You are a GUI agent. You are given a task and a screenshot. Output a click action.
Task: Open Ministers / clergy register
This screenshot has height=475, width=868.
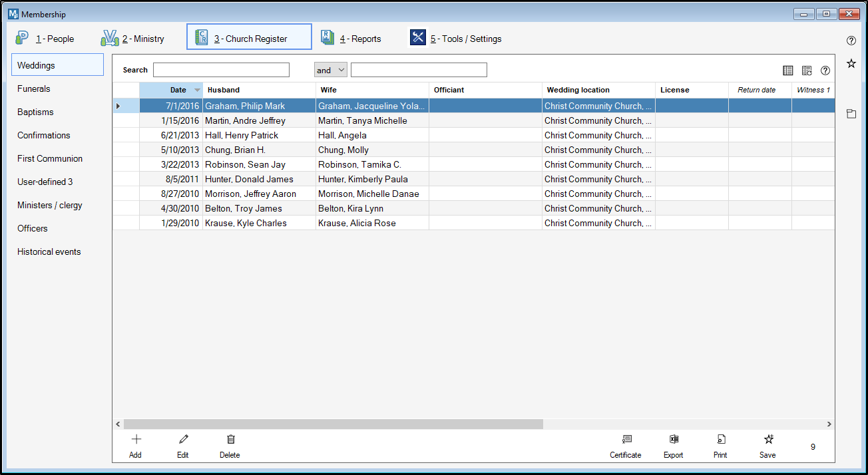click(x=50, y=205)
